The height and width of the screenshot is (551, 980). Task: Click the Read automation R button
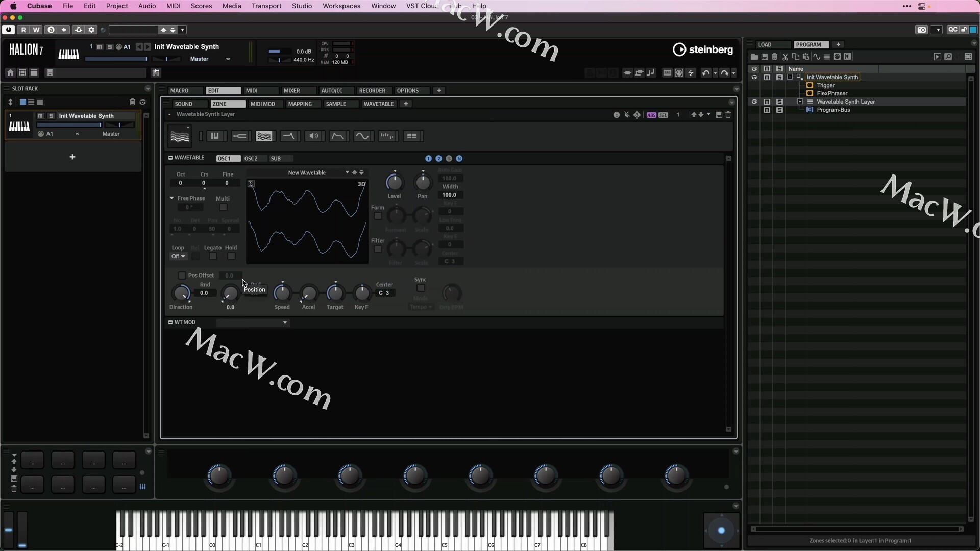pos(23,30)
